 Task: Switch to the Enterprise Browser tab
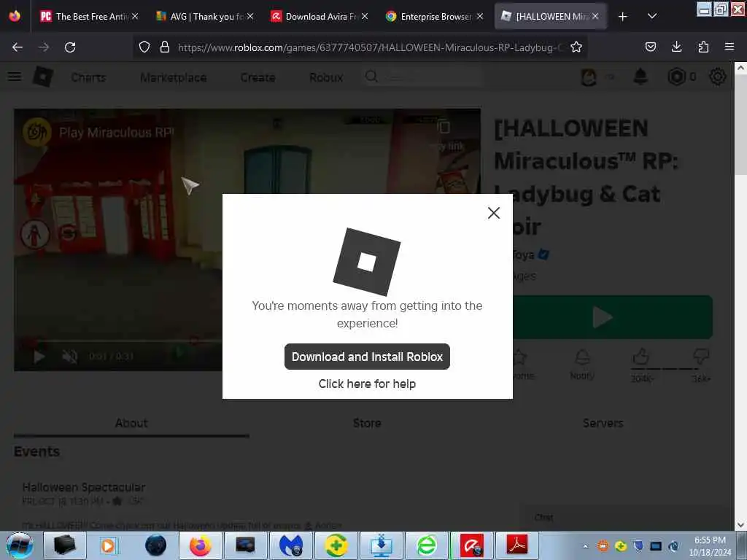(435, 17)
